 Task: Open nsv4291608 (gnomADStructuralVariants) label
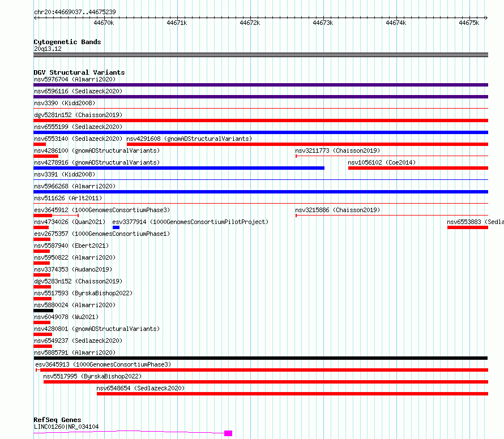click(189, 139)
